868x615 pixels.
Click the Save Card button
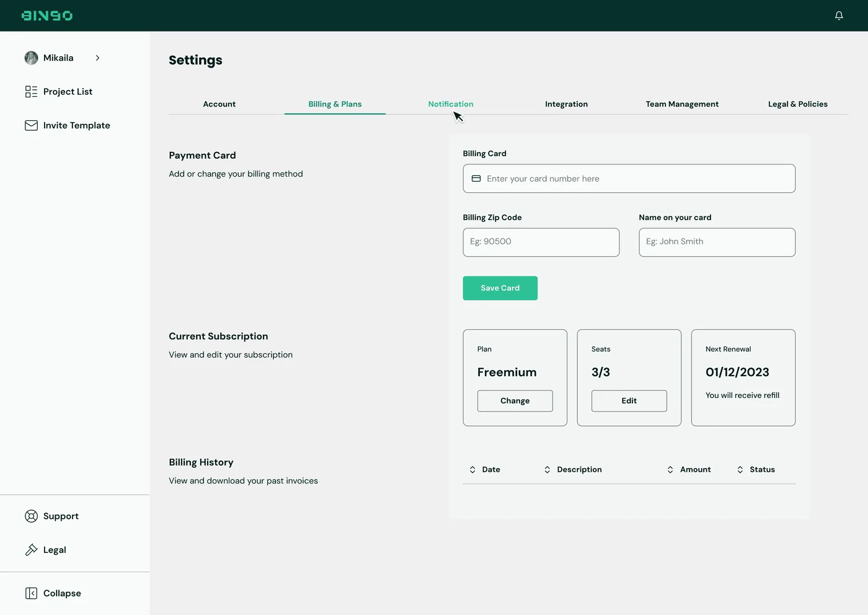coord(500,288)
